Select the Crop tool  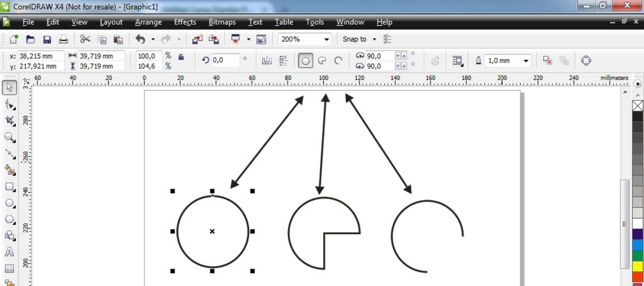click(10, 121)
